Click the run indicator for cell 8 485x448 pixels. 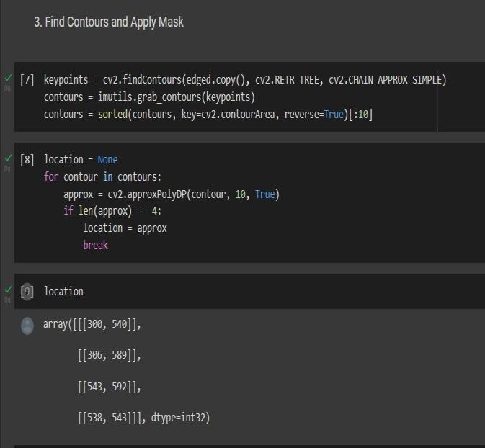[x=27, y=160]
